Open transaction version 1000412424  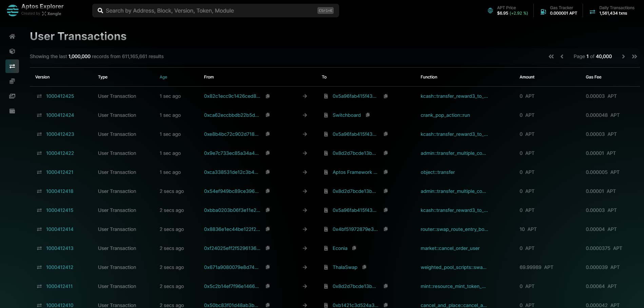(x=60, y=115)
